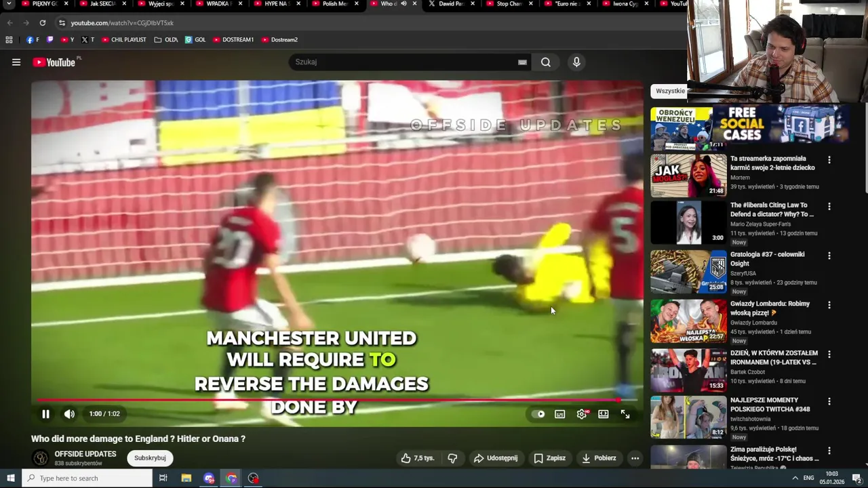Click the red video progress bar
The image size is (868, 488).
(337, 400)
